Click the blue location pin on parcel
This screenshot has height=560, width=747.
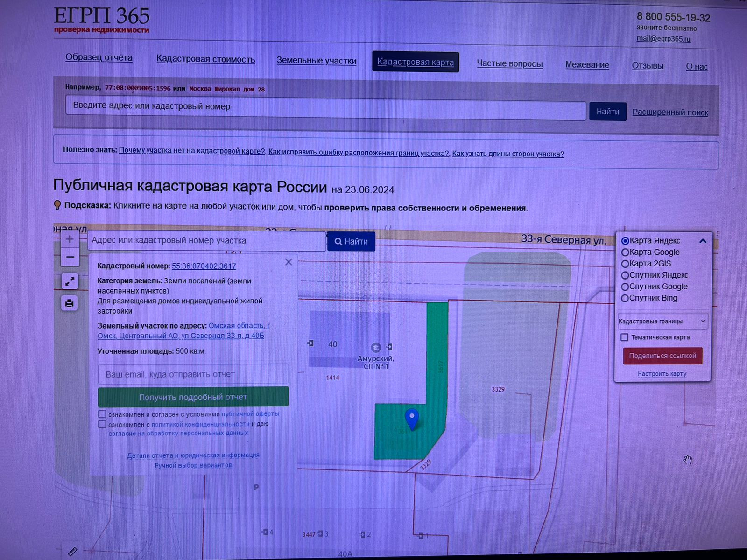coord(412,419)
